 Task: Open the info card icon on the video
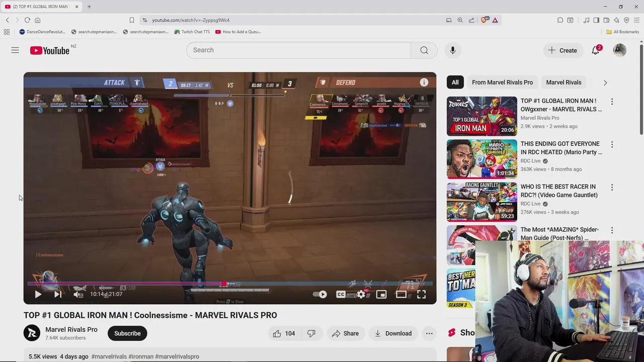[x=424, y=82]
